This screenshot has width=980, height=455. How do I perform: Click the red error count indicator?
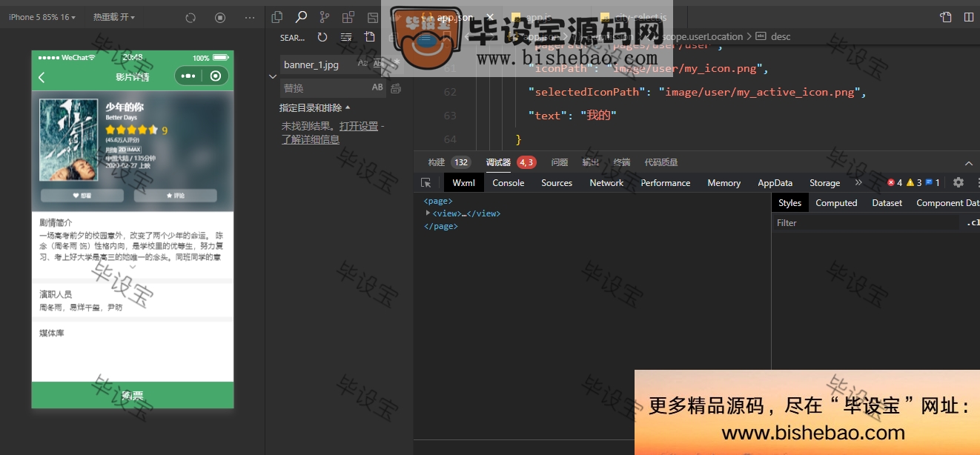click(895, 182)
